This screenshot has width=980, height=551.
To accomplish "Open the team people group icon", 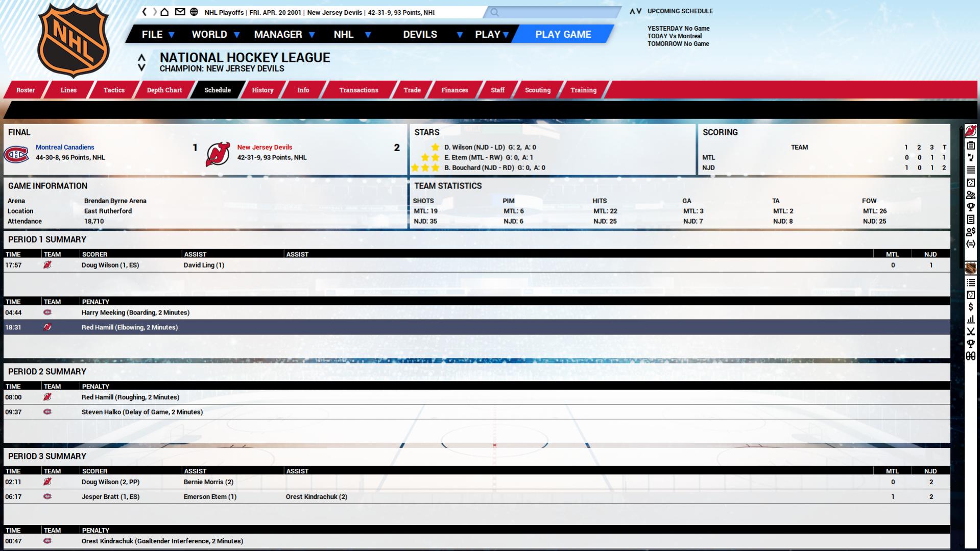I will coord(971,195).
